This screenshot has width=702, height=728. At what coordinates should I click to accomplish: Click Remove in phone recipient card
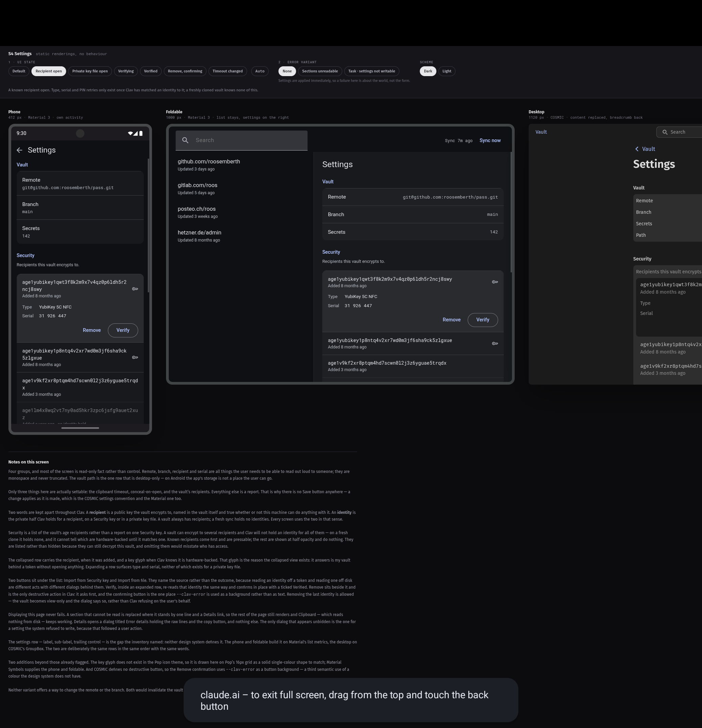point(92,330)
